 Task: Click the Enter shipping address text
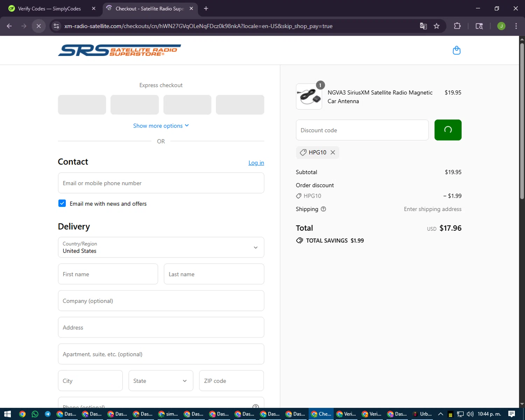point(433,209)
